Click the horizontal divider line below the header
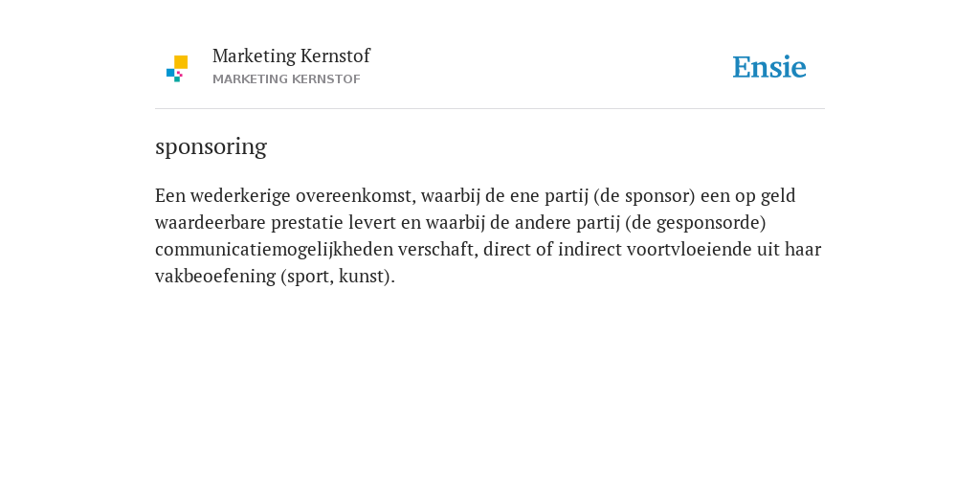This screenshot has height=490, width=980. [x=490, y=109]
